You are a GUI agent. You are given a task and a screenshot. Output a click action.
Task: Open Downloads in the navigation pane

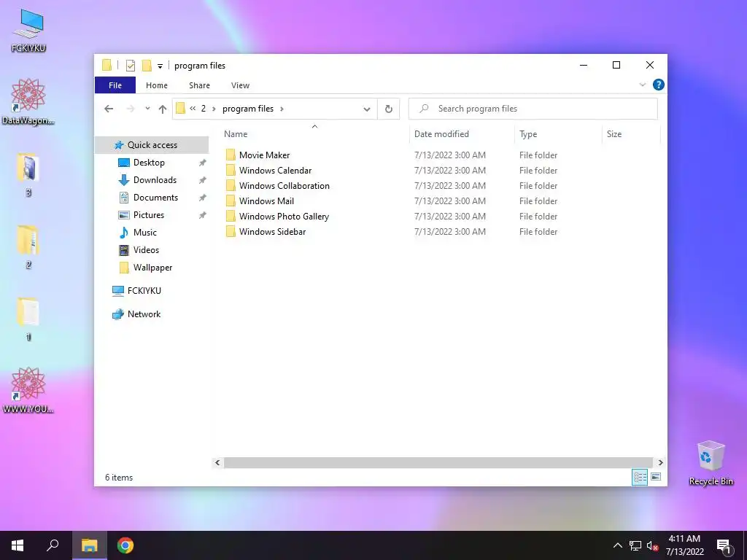point(155,180)
